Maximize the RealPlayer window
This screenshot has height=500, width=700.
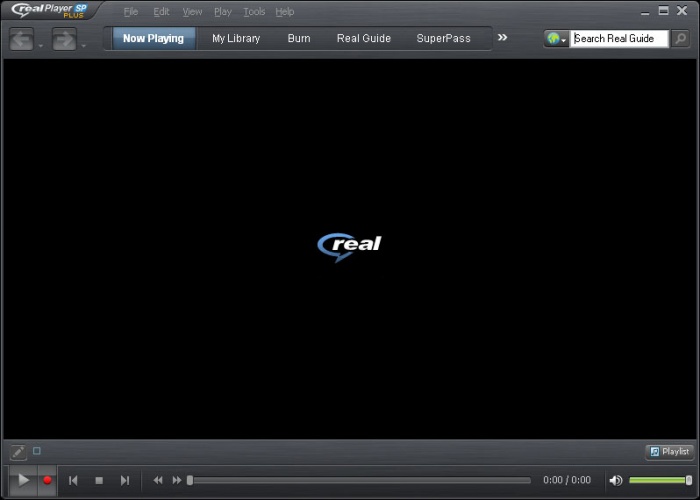pyautogui.click(x=664, y=10)
